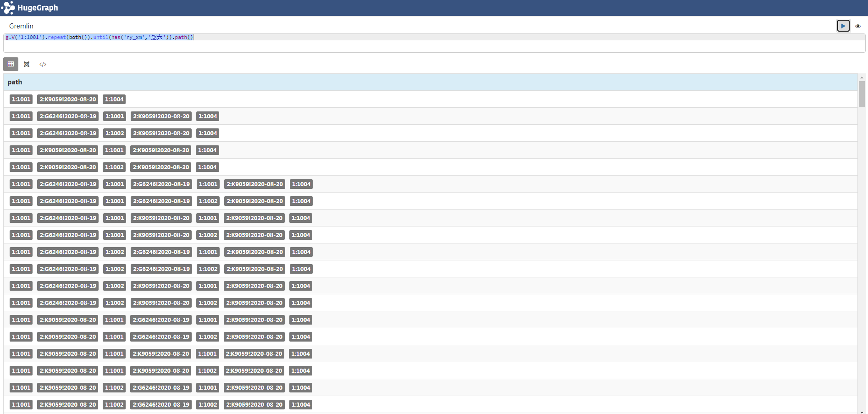This screenshot has width=868, height=414.
Task: Select middle 1:1001 in the fourth path row
Action: point(114,150)
